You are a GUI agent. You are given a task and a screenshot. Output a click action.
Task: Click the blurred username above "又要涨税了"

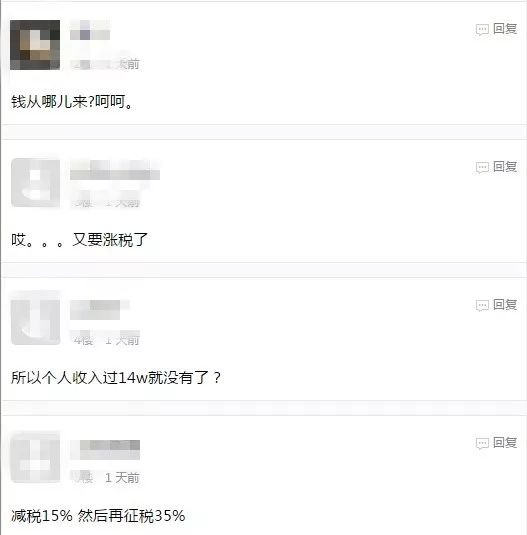tap(115, 170)
